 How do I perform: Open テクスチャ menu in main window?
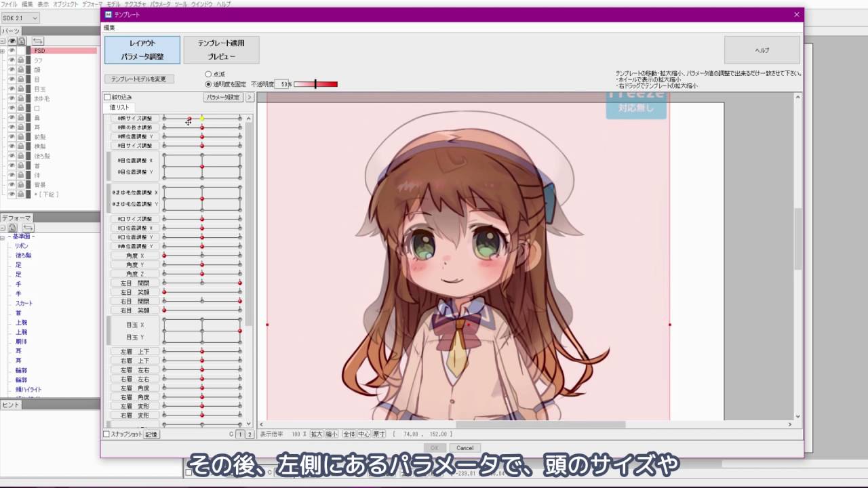pyautogui.click(x=136, y=4)
